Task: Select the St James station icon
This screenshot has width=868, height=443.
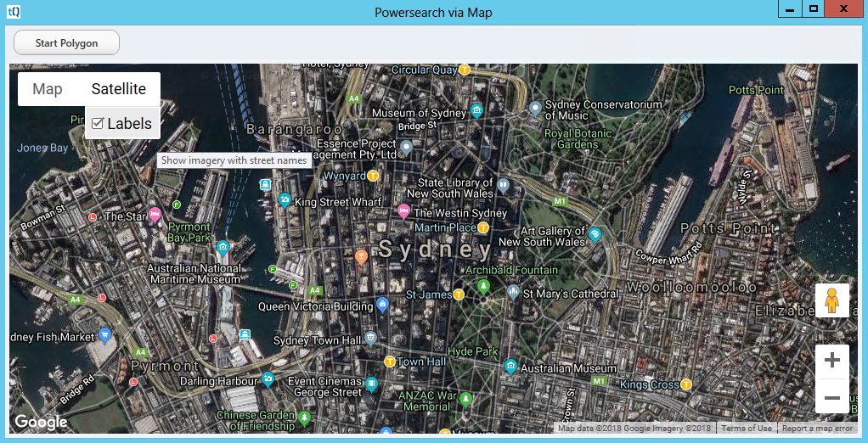Action: pyautogui.click(x=459, y=294)
